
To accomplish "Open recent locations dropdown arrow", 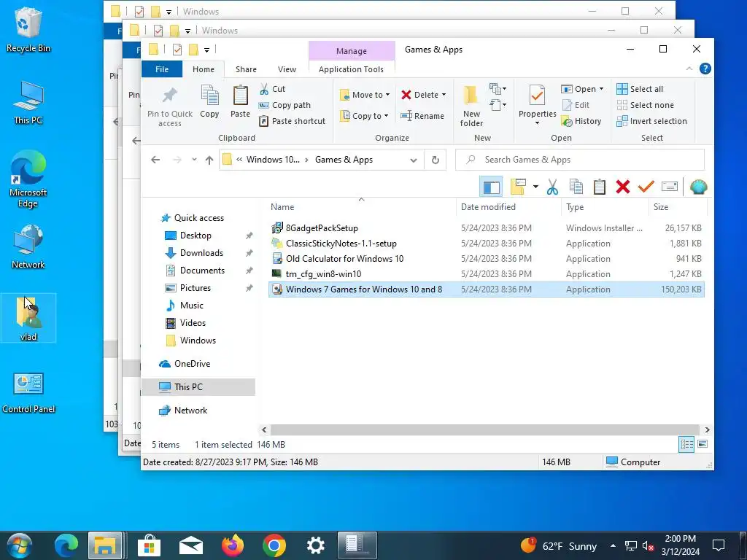I will 194,160.
